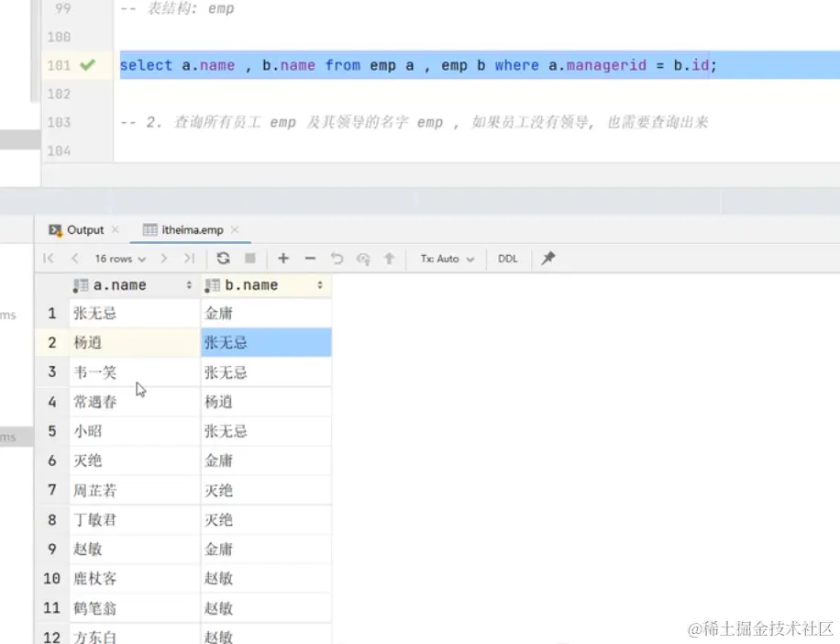The image size is (840, 644).
Task: Select cell 韦一笑 in row 3
Action: click(134, 372)
